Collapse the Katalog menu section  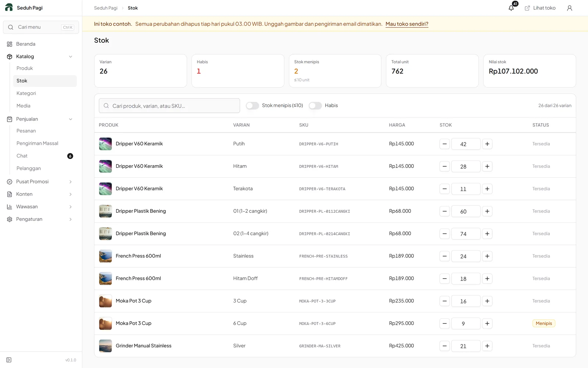[41, 56]
